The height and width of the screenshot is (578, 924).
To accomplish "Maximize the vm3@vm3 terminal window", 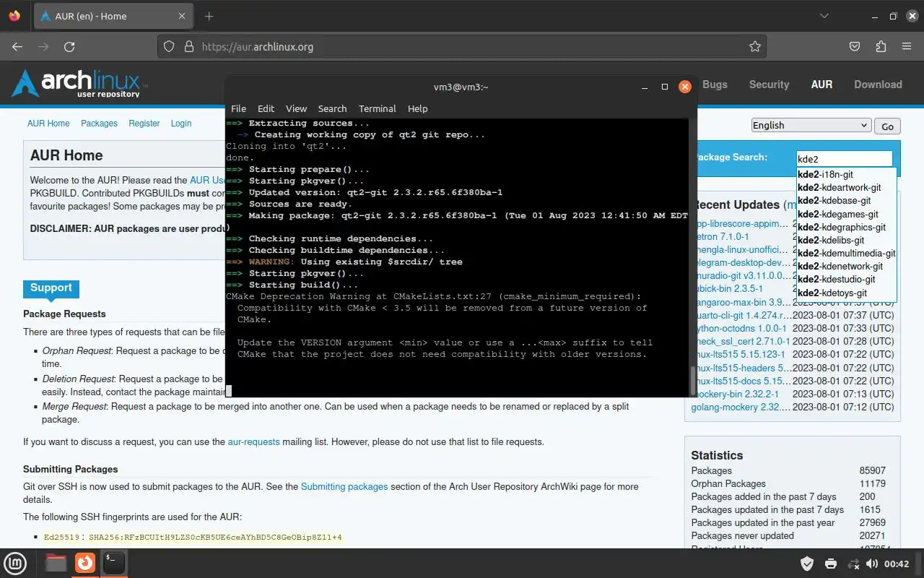I will point(665,87).
